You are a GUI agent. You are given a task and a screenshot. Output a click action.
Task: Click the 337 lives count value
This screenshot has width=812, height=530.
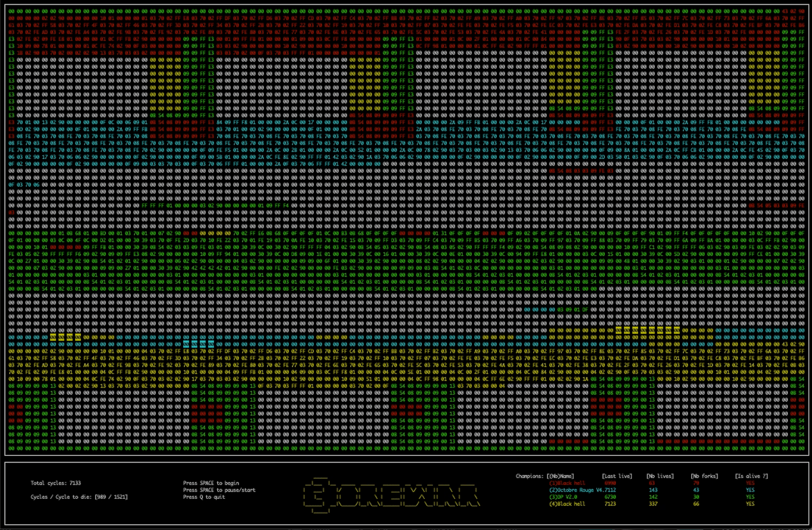653,504
